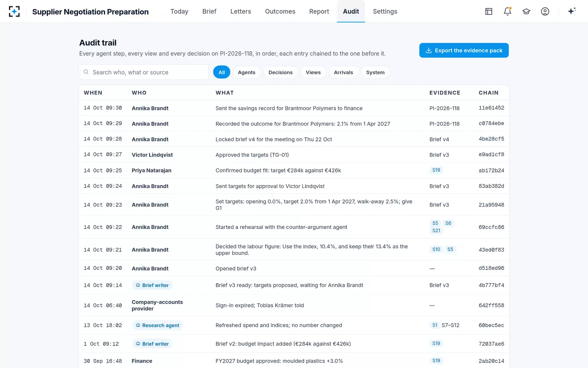Open the Report tab
The width and height of the screenshot is (588, 368).
click(319, 11)
